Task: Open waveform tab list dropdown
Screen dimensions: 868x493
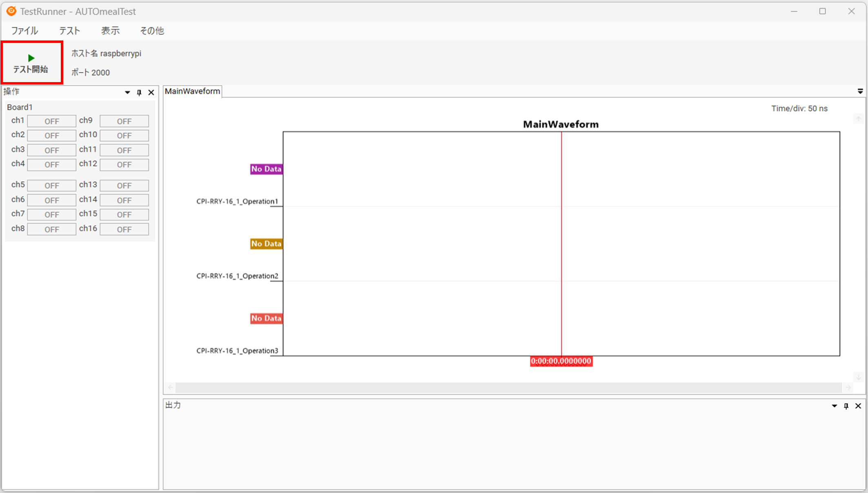Action: click(860, 91)
